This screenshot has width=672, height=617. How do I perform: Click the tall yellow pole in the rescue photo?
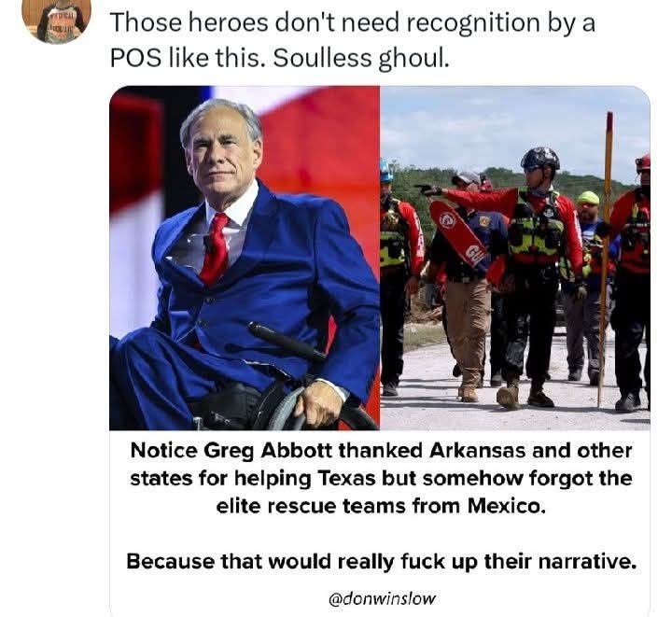tap(605, 259)
